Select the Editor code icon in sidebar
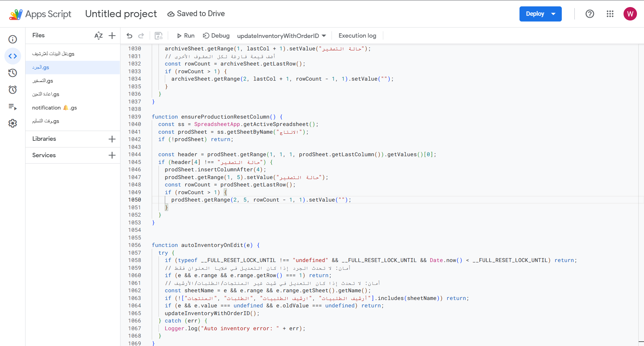 coord(13,56)
